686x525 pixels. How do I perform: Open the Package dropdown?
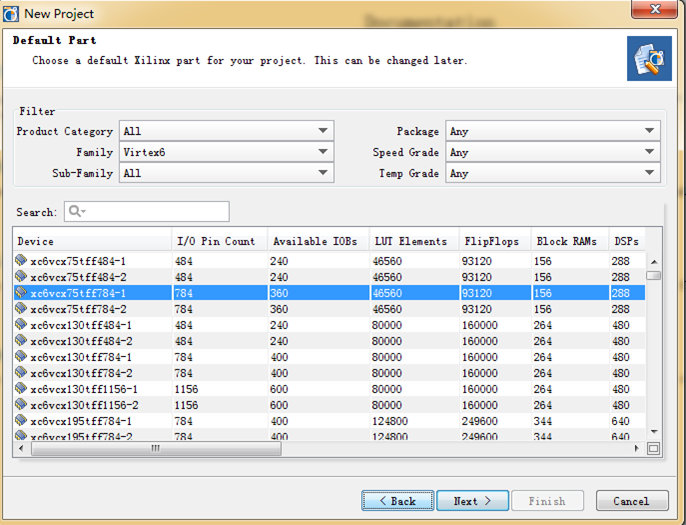(553, 131)
